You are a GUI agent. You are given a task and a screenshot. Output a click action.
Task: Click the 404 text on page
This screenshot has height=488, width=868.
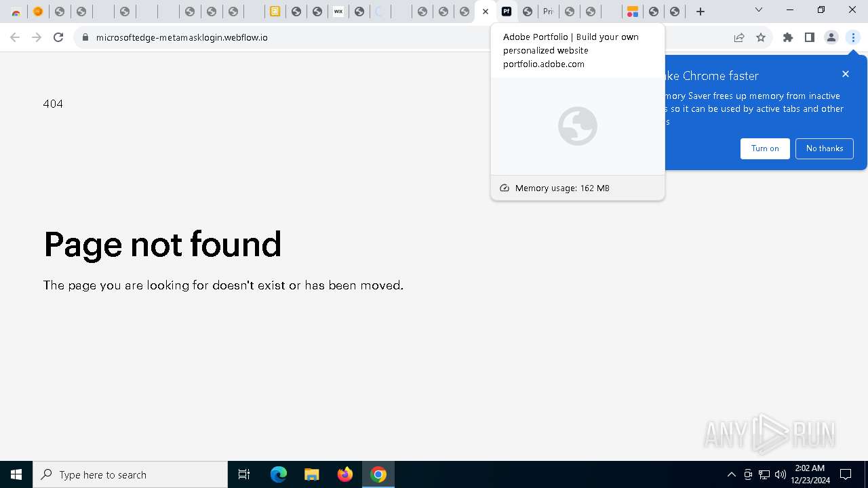click(53, 104)
